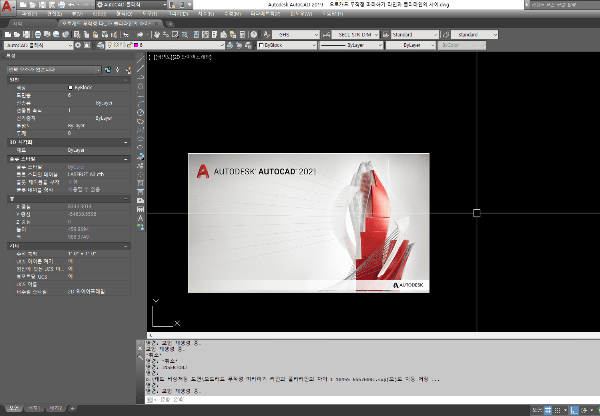The image size is (600, 416).
Task: Select the 모형 model tab at bottom
Action: [x=13, y=408]
